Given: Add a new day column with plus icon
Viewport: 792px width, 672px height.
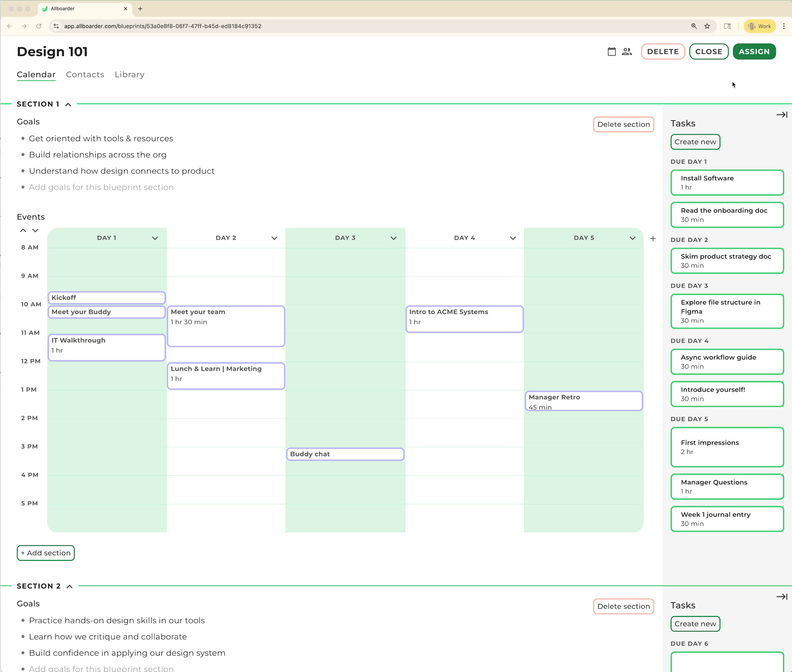Looking at the screenshot, I should tap(653, 238).
